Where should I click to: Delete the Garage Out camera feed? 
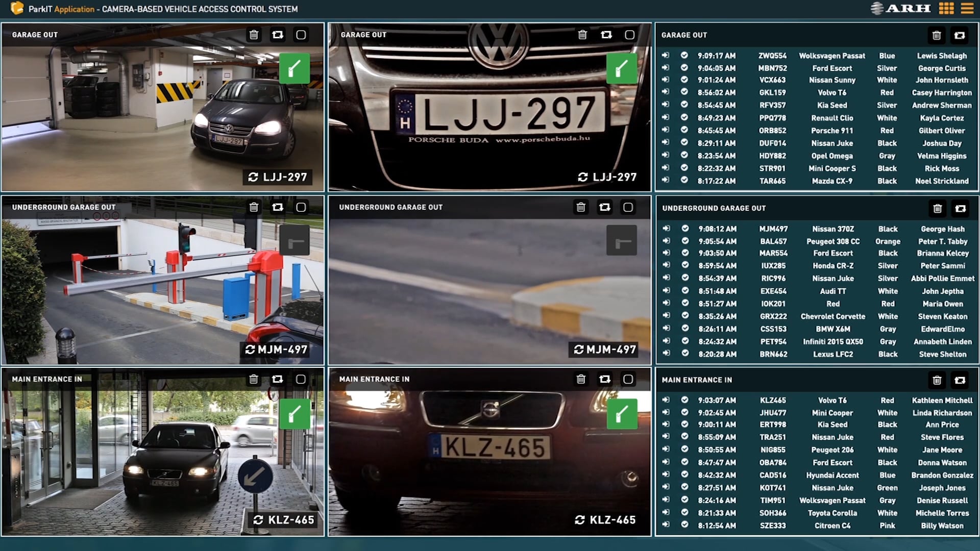pyautogui.click(x=254, y=35)
